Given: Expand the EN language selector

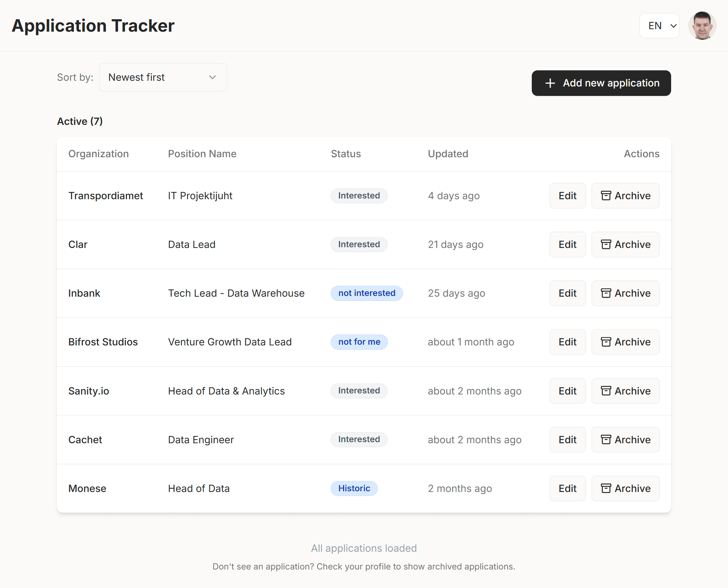Looking at the screenshot, I should [x=659, y=25].
